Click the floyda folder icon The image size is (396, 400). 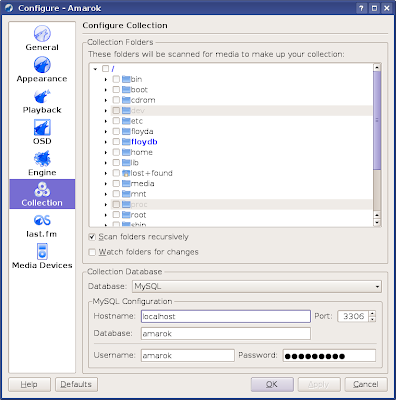[126, 131]
